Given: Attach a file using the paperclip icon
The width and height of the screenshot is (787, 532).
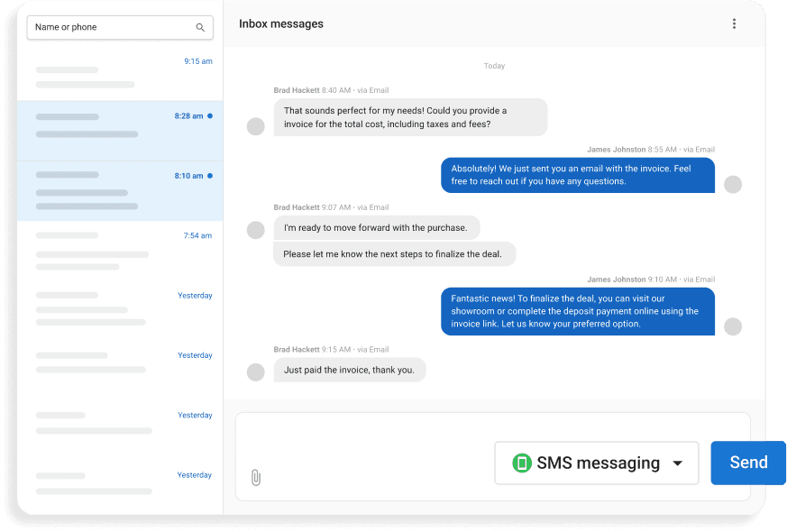Looking at the screenshot, I should point(255,475).
